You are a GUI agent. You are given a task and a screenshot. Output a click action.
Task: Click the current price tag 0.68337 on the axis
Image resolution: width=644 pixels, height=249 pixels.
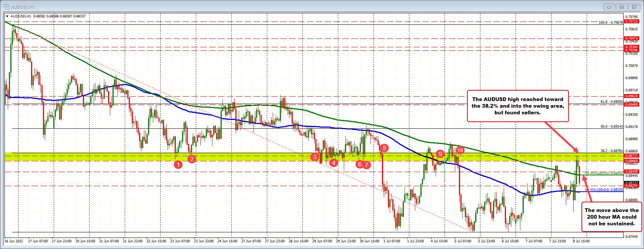tap(631, 183)
